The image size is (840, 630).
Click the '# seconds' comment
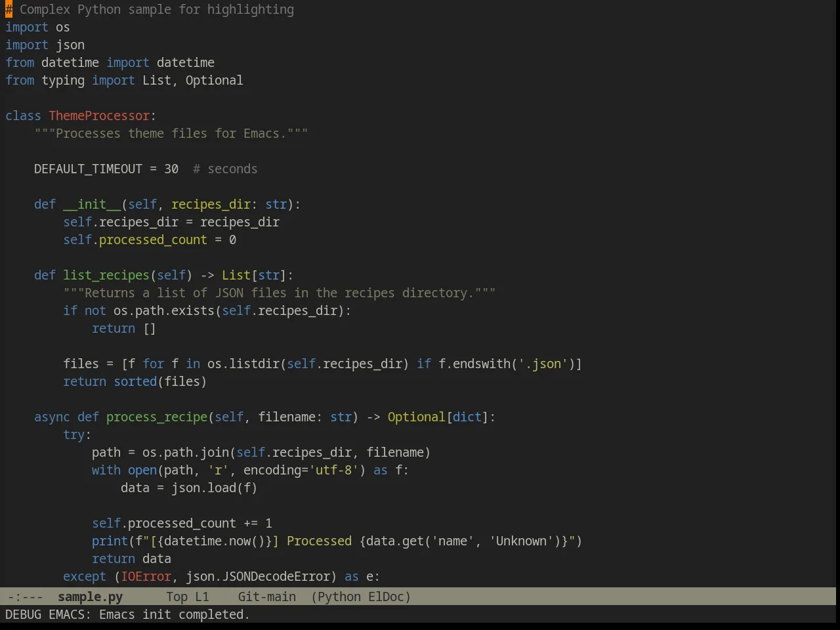tap(225, 169)
